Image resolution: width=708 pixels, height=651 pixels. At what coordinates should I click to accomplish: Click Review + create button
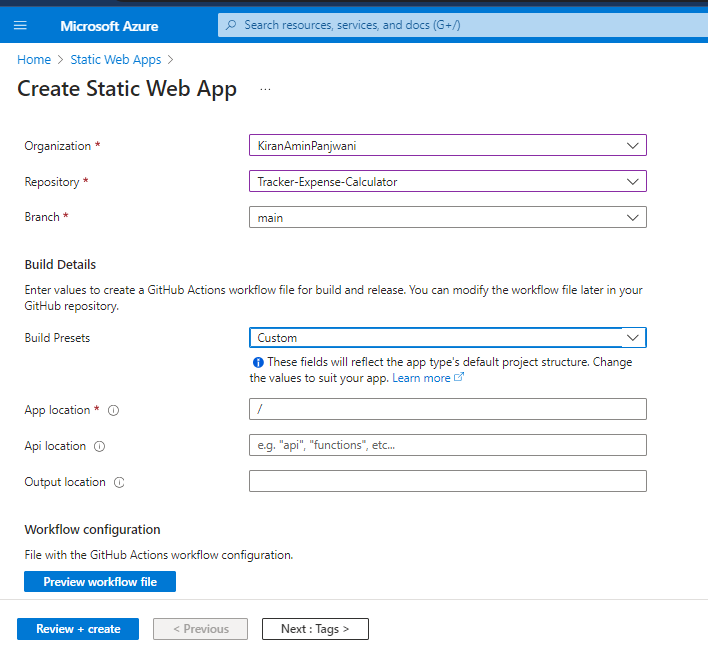point(78,629)
